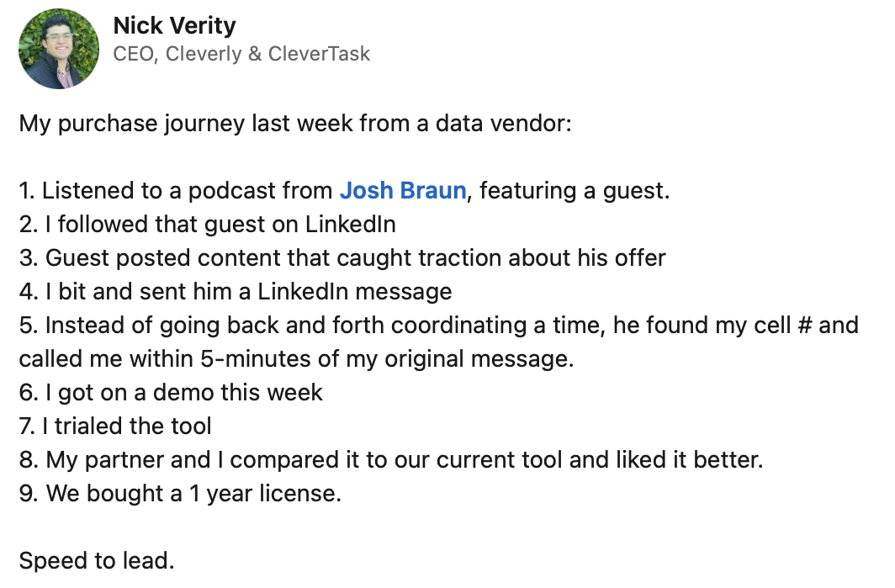Click the closing line Speed to lead
895x588 pixels.
[x=97, y=561]
